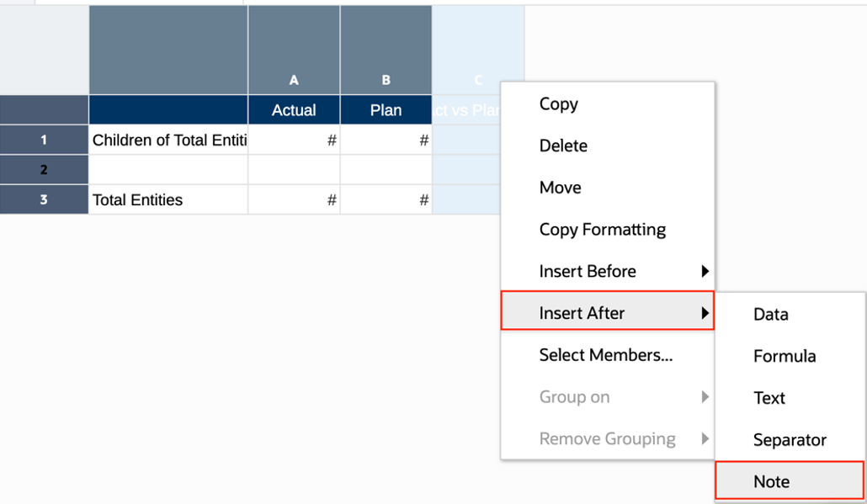Expand the Insert Before submenu arrow
The image size is (867, 504).
coord(705,272)
